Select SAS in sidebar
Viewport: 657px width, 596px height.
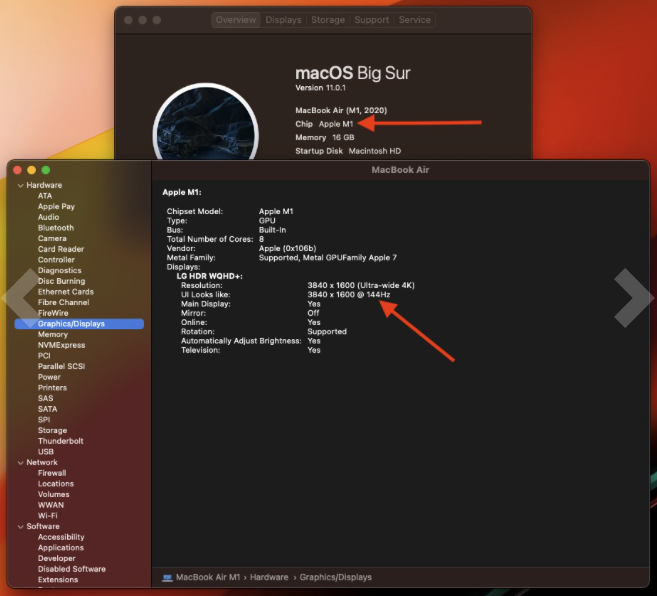(x=45, y=398)
